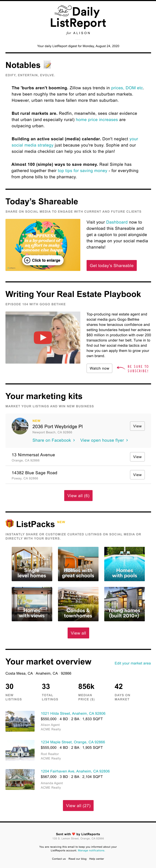This screenshot has height=868, width=156.
Task: Open 1021 Hilda Street listing link
Action: coord(73,713)
